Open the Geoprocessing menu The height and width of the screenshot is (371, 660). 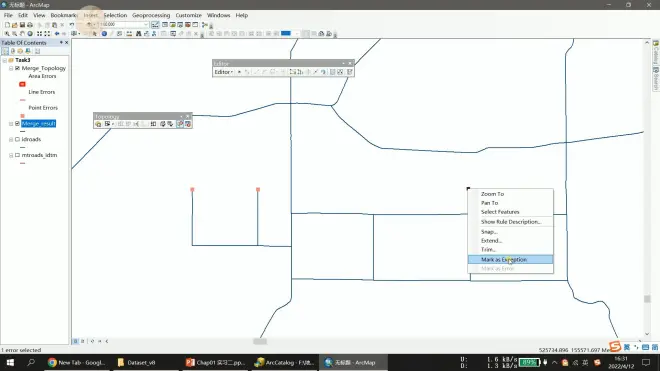point(151,15)
